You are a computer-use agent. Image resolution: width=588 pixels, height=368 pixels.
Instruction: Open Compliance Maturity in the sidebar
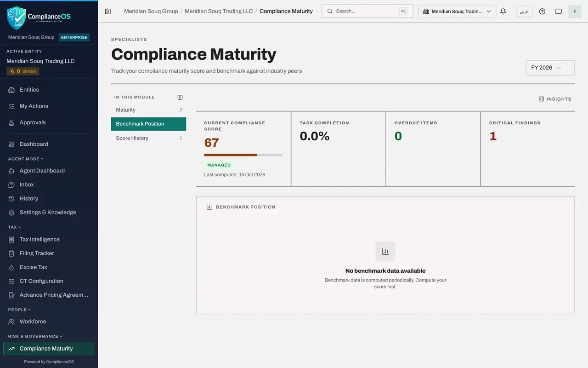tap(49, 349)
